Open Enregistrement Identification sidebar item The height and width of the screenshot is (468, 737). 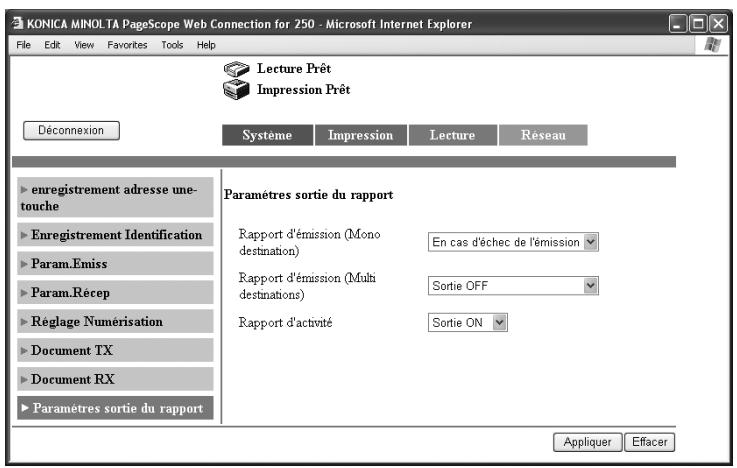point(115,234)
